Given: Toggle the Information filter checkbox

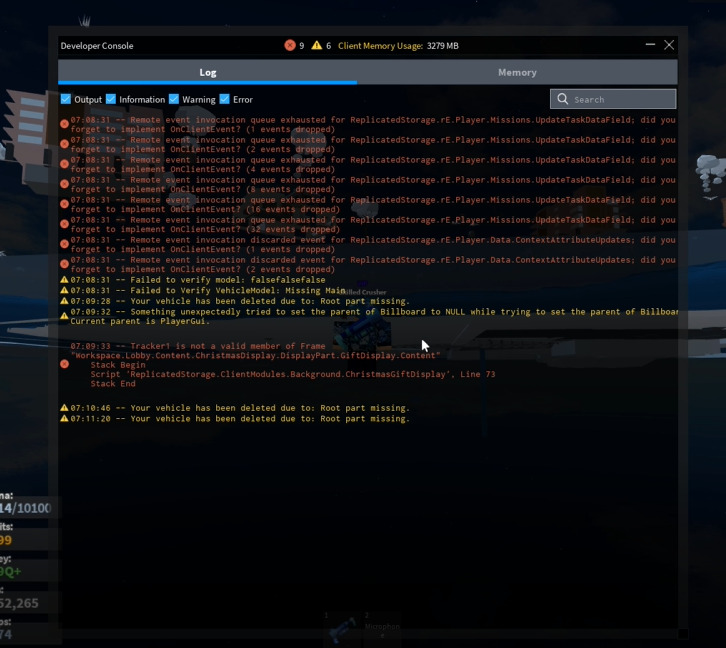Looking at the screenshot, I should coord(111,99).
